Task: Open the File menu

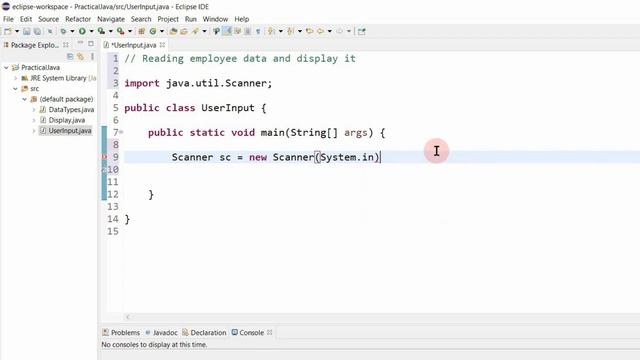Action: (8, 19)
